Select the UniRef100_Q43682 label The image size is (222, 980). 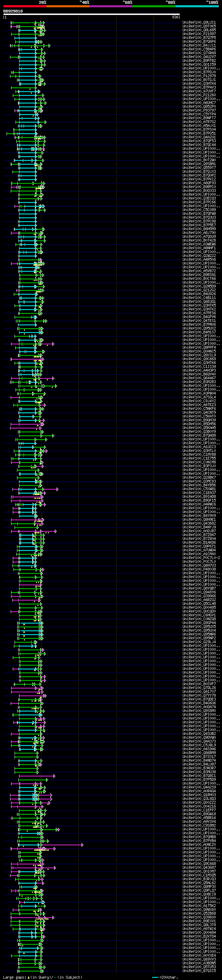[199, 523]
